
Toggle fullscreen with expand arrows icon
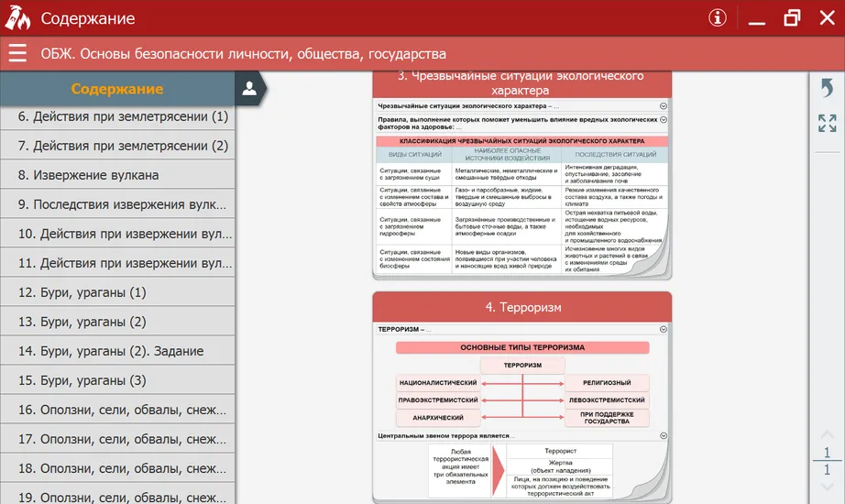pyautogui.click(x=826, y=124)
